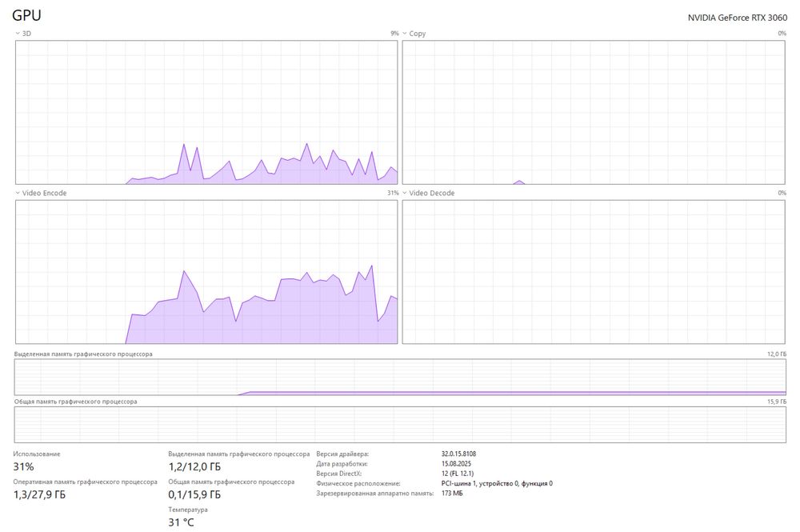Click the 173 МБ reserved memory value
The width and height of the screenshot is (800, 532).
(x=452, y=494)
